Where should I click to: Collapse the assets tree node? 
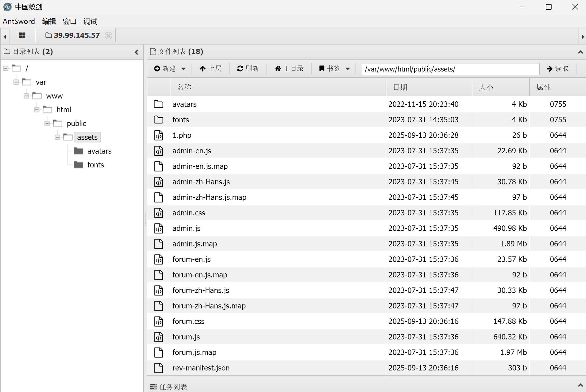coord(57,137)
